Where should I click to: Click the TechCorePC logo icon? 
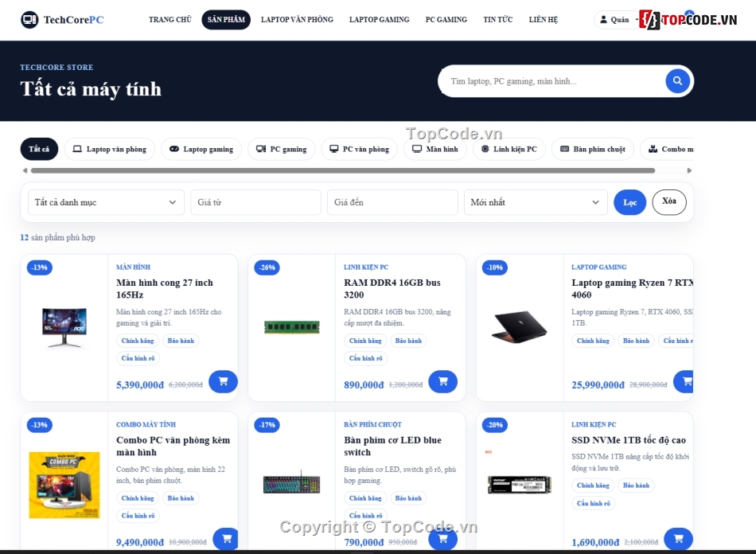coord(29,20)
